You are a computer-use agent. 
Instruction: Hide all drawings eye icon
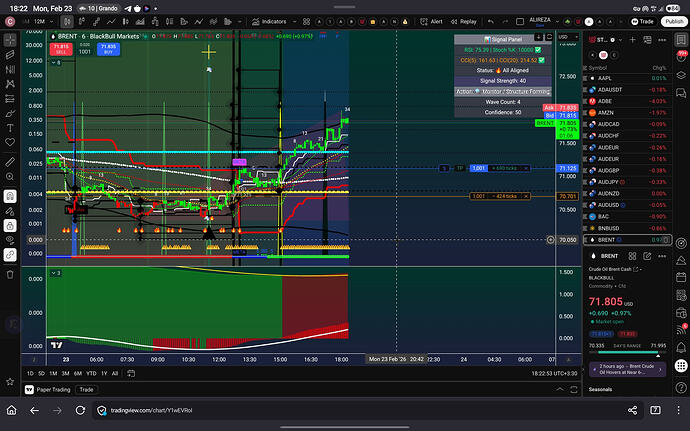click(x=10, y=240)
